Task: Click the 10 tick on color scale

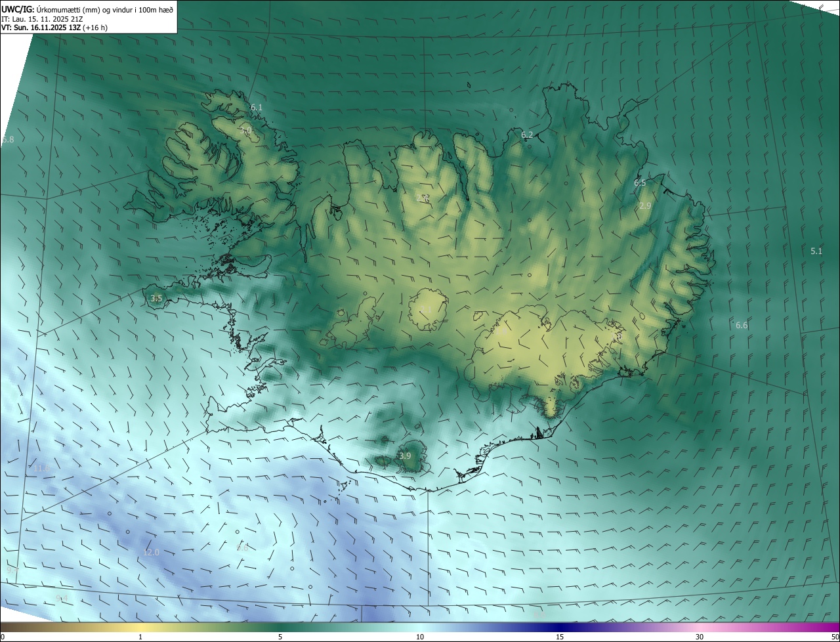Action: pos(420,637)
